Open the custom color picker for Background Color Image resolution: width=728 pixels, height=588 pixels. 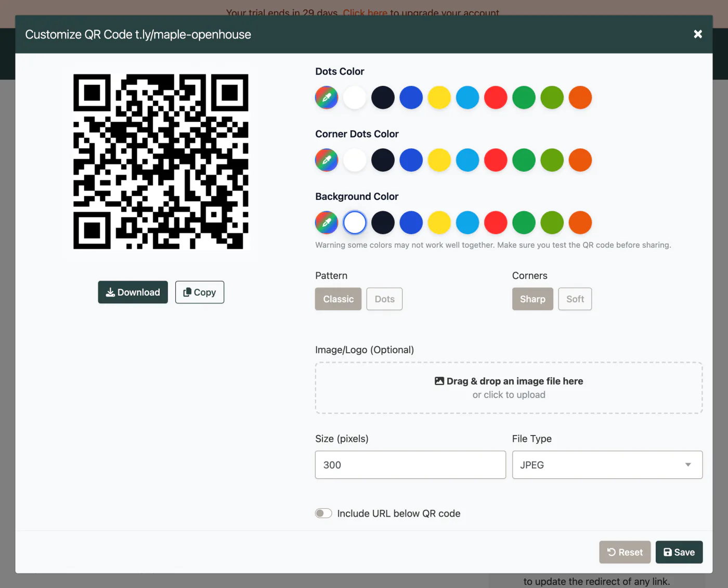coord(327,222)
